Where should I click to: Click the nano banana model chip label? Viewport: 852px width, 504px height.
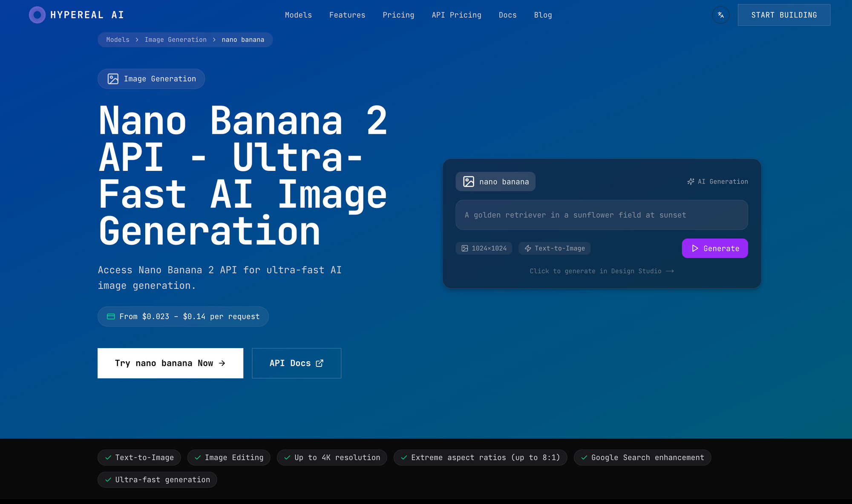click(x=504, y=182)
